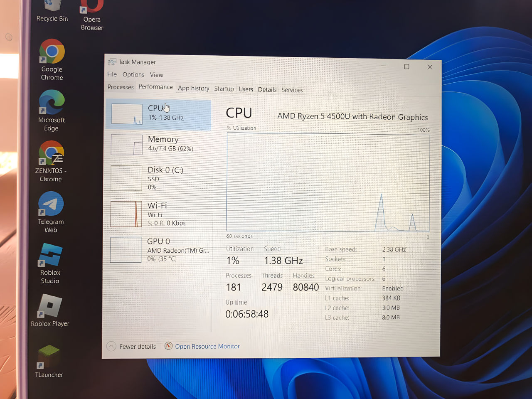Click the Open Resource Monitor link

(x=207, y=346)
